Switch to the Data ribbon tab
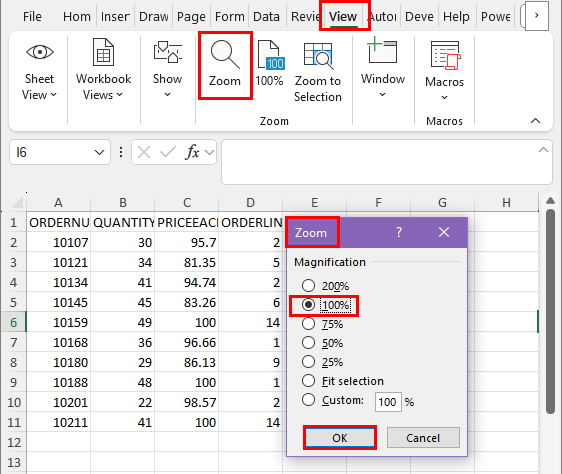 point(266,16)
